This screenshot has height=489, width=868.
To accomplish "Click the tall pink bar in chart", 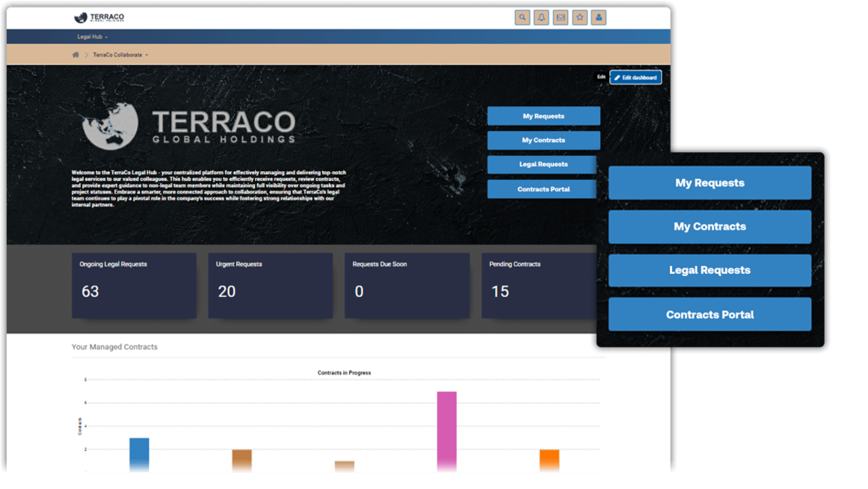I will click(446, 431).
